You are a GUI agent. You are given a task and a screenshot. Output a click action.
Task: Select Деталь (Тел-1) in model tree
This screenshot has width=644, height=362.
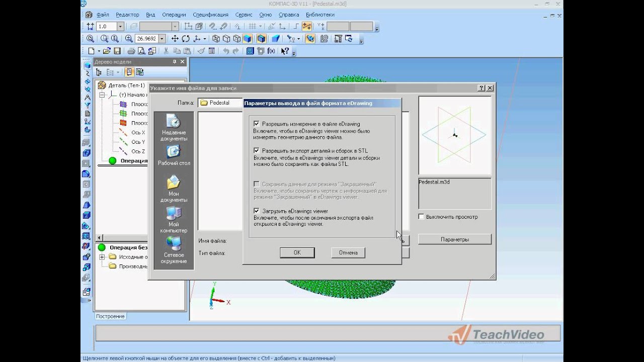click(x=126, y=85)
